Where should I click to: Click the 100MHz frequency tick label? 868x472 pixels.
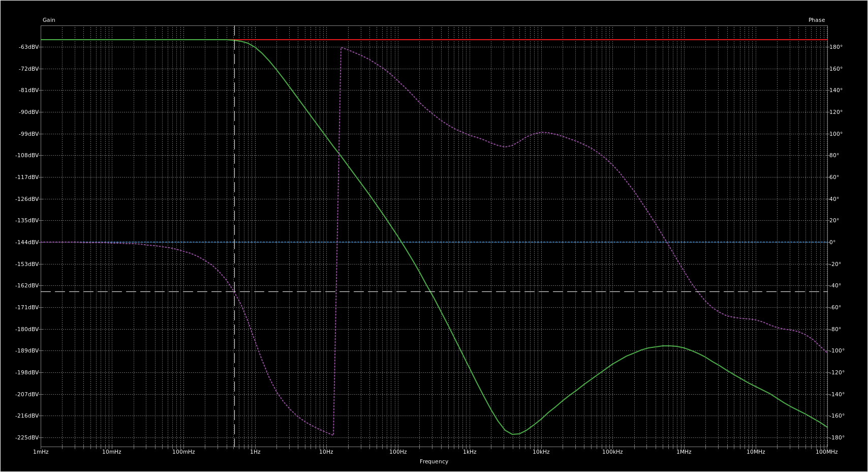(x=827, y=452)
